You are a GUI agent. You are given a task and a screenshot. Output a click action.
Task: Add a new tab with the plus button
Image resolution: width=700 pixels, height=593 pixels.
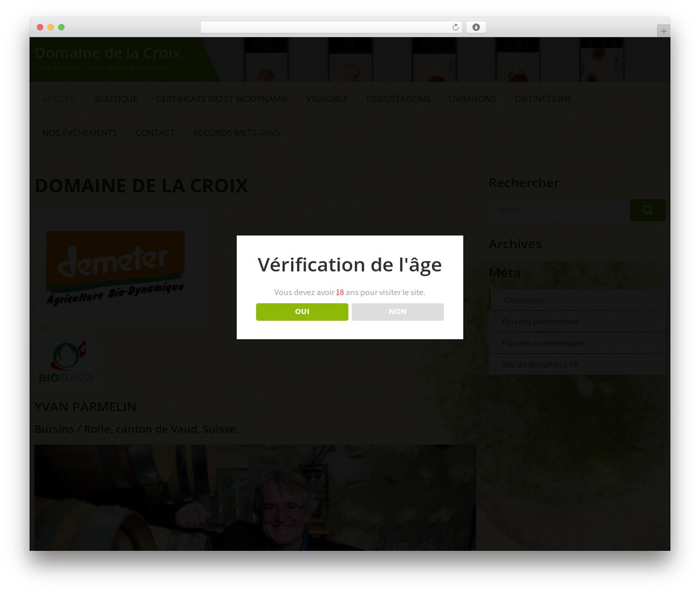pos(663,31)
